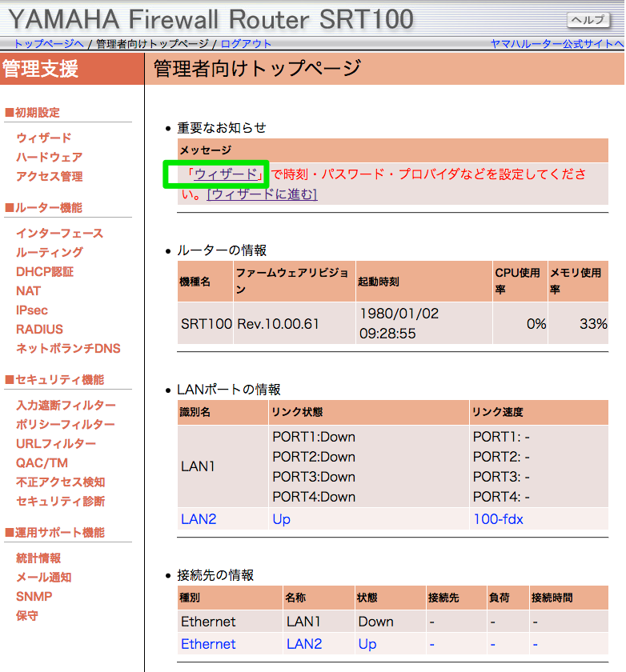Open 統計情報 in sidebar
Screen dimensions: 626x672
click(x=38, y=558)
